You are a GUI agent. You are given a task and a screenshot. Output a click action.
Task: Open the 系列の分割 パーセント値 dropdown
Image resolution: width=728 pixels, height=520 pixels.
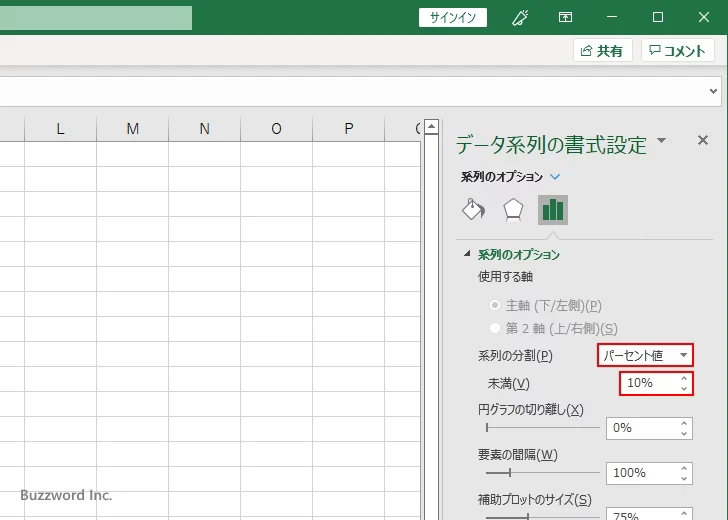(x=645, y=355)
